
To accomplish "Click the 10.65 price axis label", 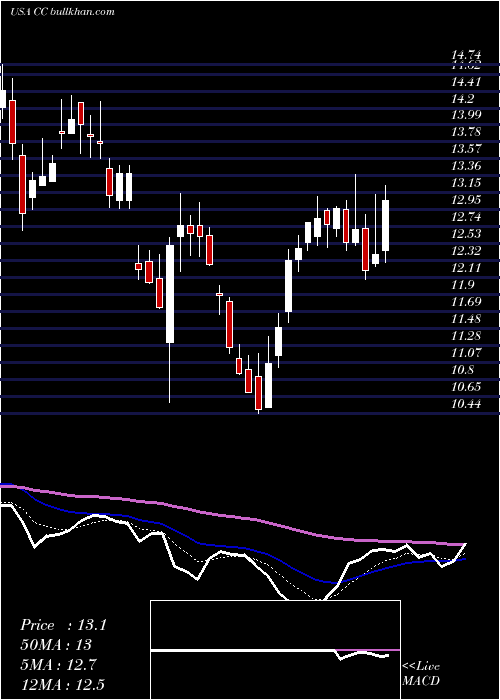I will [x=467, y=387].
